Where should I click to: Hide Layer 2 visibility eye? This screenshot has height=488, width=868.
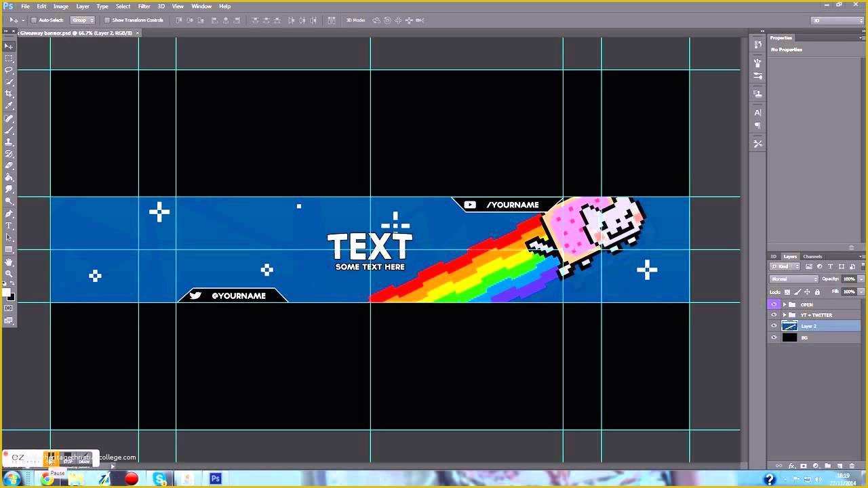[774, 326]
